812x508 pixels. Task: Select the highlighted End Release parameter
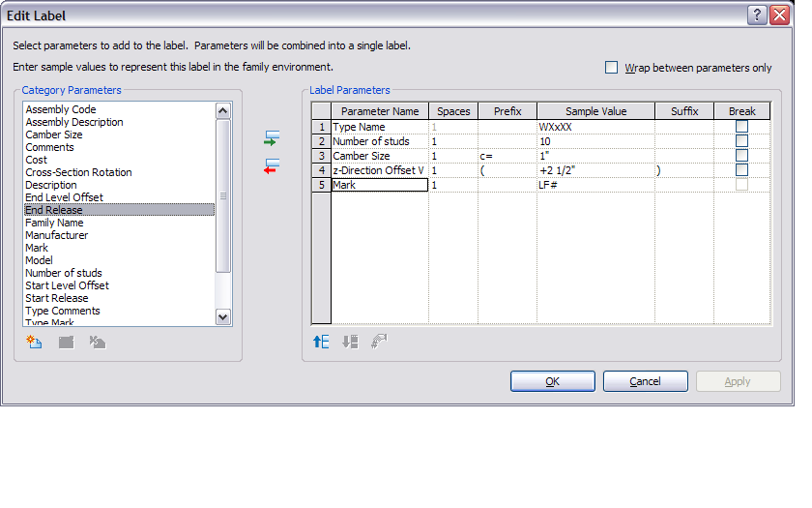point(119,210)
